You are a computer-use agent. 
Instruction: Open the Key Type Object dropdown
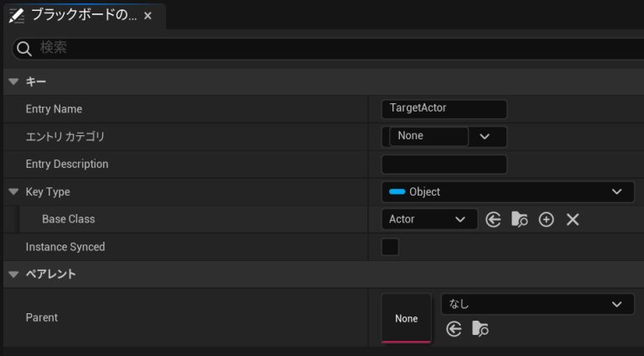coord(507,191)
